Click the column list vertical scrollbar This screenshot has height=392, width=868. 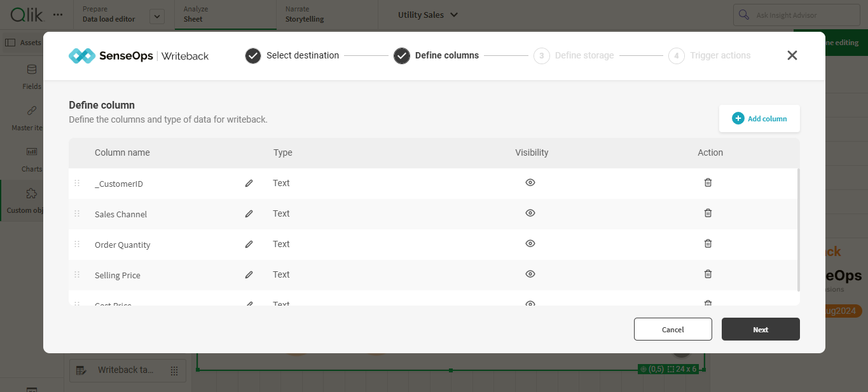798,229
